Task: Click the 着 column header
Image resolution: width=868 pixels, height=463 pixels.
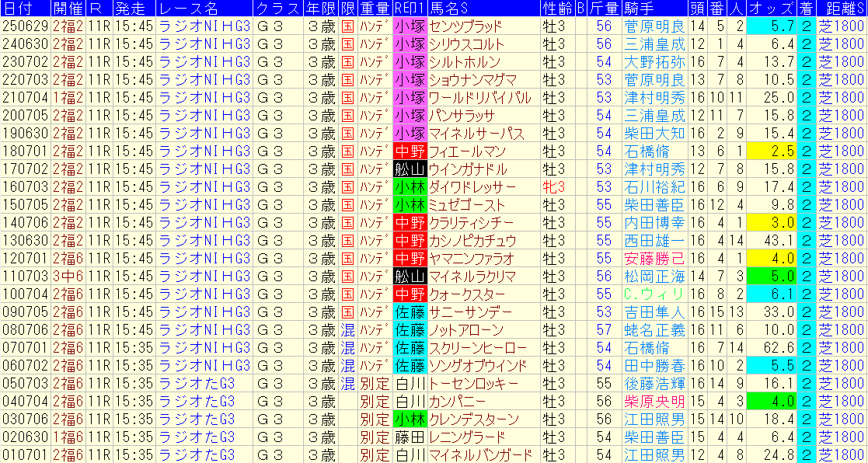Action: (x=806, y=8)
